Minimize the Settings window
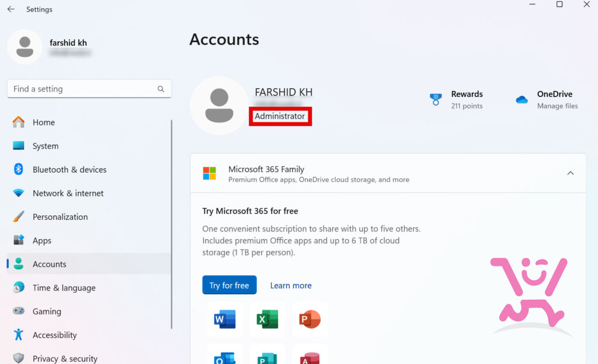The width and height of the screenshot is (598, 364). [533, 4]
